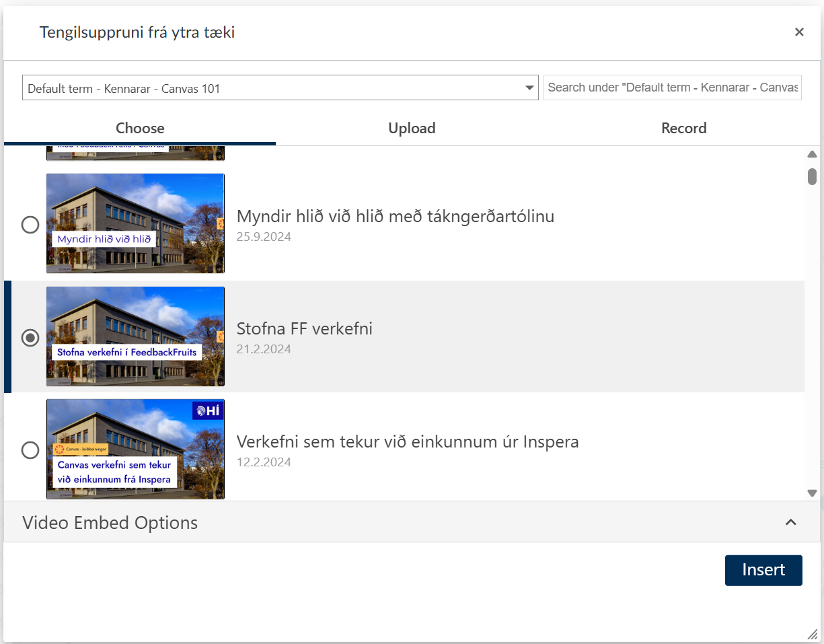Select the Stofna FF verkefni radio button
Screen dimensions: 824x644
pyautogui.click(x=30, y=337)
